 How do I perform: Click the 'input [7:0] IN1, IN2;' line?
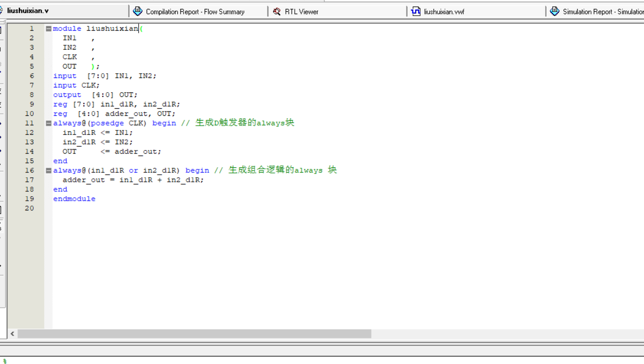point(105,76)
